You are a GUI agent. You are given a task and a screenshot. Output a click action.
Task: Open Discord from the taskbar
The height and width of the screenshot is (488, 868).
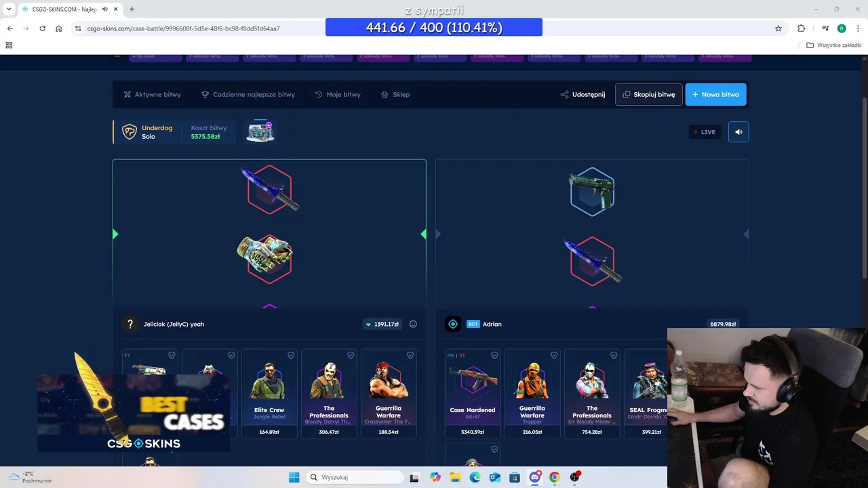click(534, 477)
